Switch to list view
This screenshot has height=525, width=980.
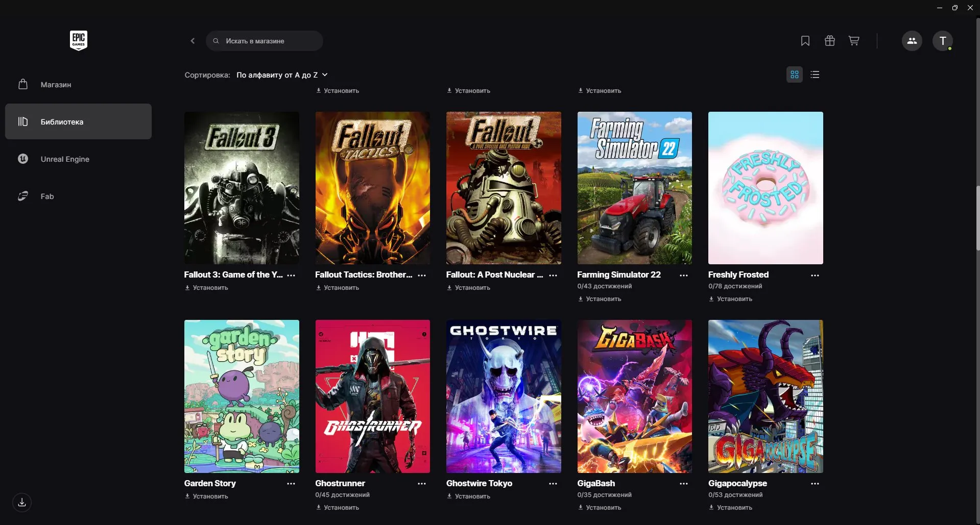point(815,74)
